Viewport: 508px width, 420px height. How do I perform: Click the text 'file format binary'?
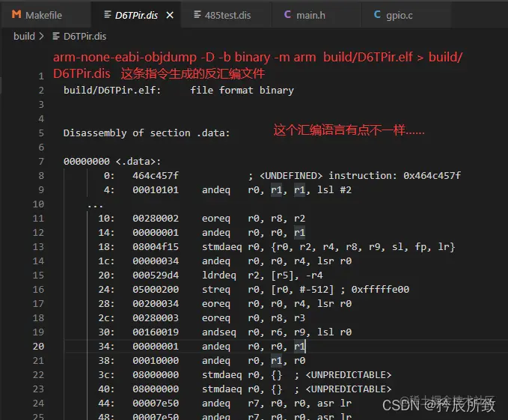click(x=242, y=90)
